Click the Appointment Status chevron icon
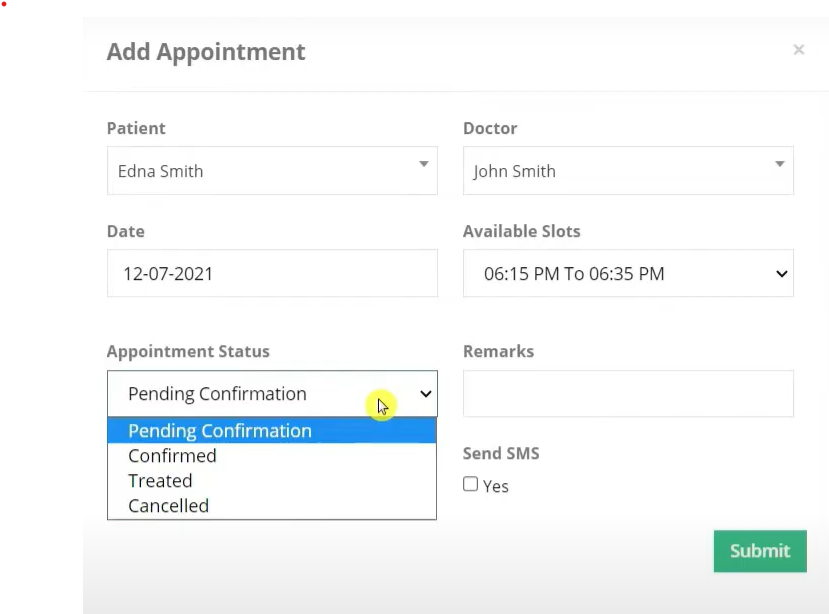 coord(425,393)
